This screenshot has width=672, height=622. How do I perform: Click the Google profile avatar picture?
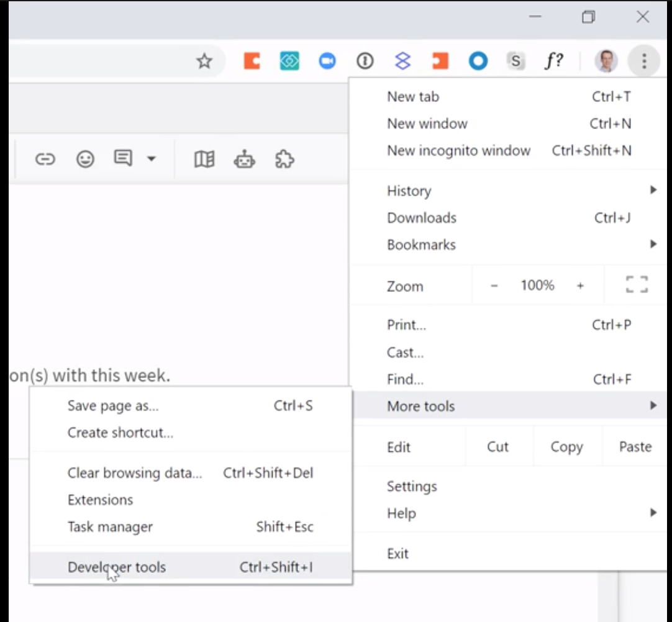pyautogui.click(x=606, y=61)
